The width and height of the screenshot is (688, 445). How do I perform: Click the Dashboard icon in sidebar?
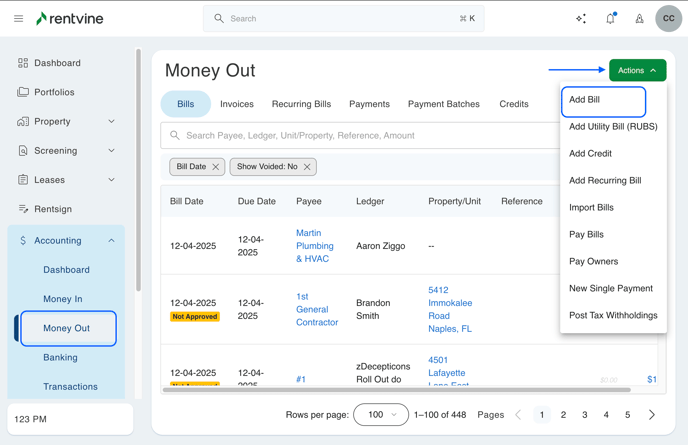click(x=23, y=63)
